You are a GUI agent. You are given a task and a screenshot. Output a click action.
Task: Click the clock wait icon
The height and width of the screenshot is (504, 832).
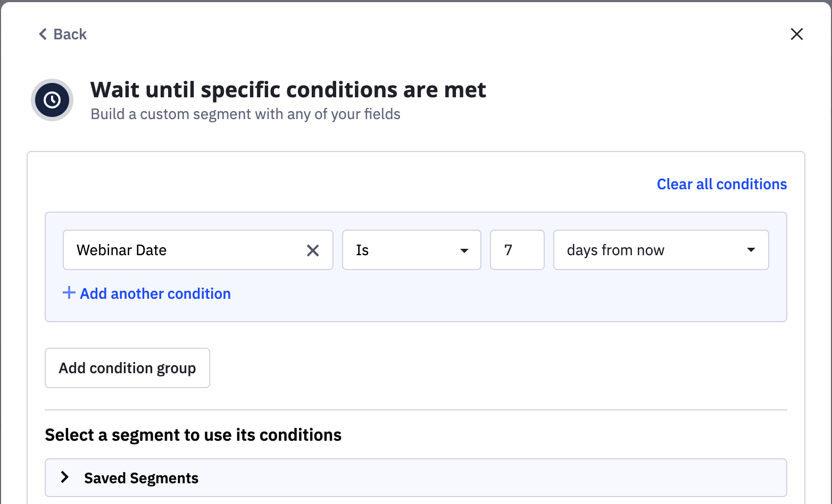point(52,100)
